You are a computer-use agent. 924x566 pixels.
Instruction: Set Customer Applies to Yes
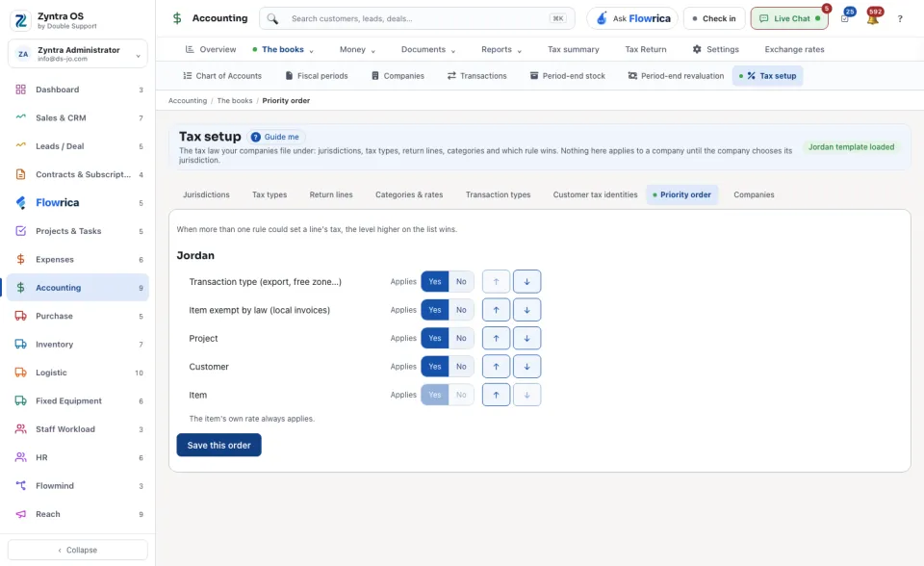(x=435, y=367)
